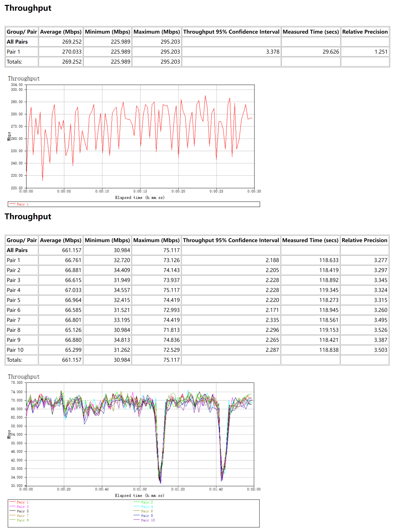394x532 pixels.
Task: Click the All Pairs cell in second table
Action: click(x=17, y=250)
